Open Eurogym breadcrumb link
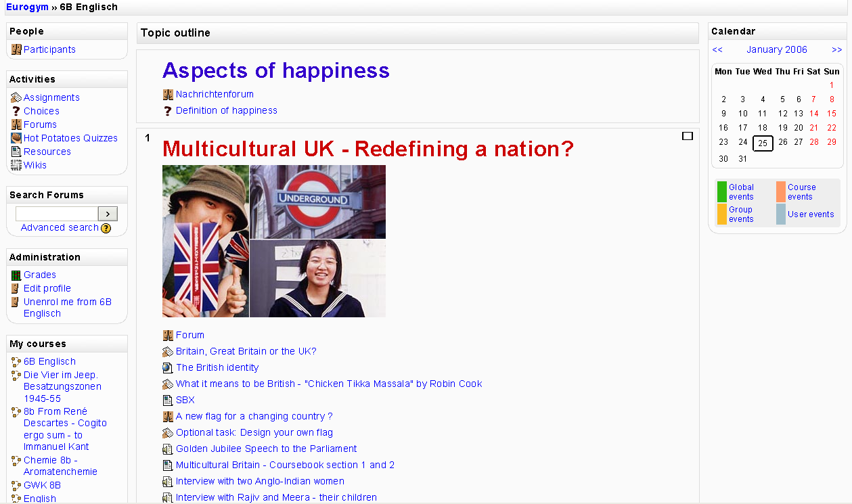Viewport: 852px width, 504px height. pyautogui.click(x=27, y=7)
